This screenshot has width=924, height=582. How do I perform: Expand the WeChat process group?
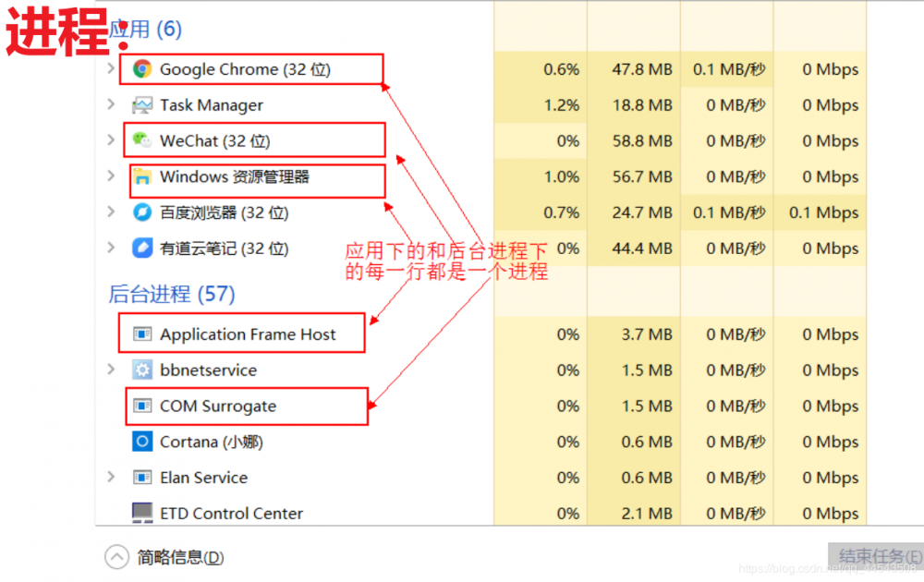coord(109,140)
